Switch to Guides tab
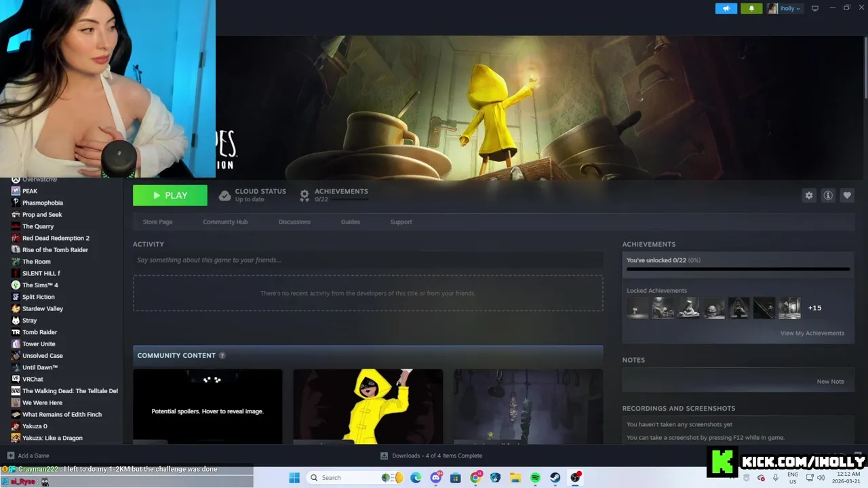Image resolution: width=868 pixels, height=488 pixels. coord(351,222)
